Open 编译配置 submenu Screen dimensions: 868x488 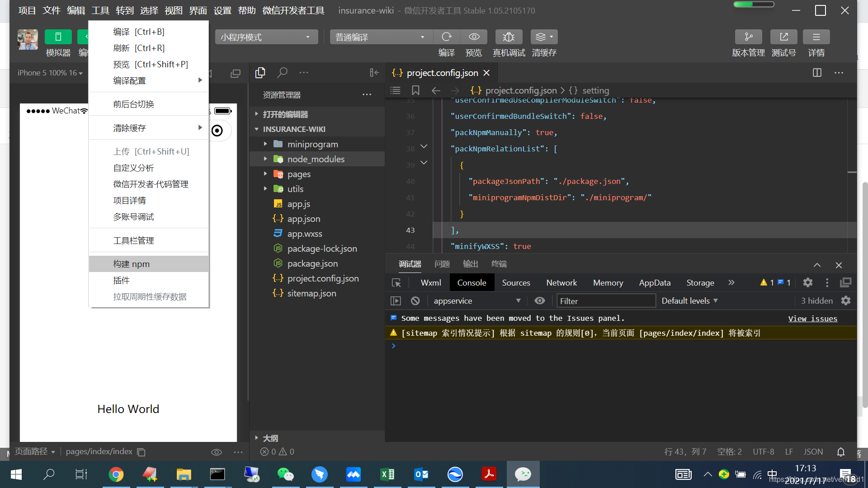pyautogui.click(x=149, y=81)
